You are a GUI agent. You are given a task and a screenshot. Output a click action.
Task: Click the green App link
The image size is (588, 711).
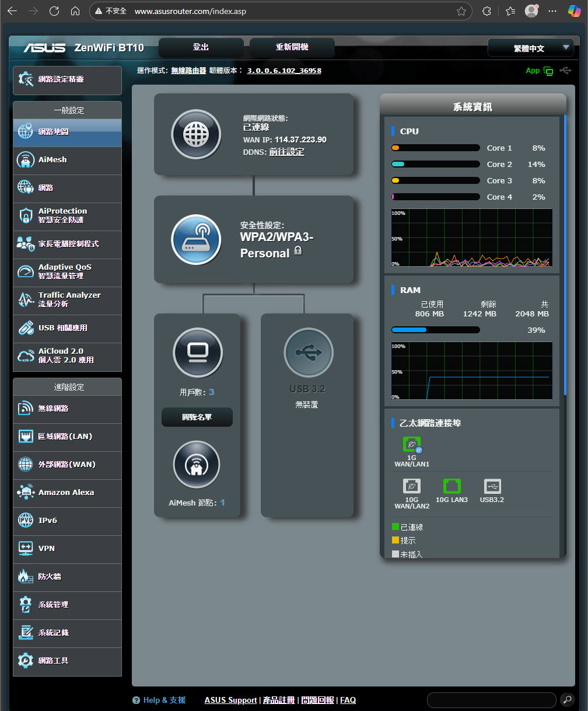[x=533, y=71]
